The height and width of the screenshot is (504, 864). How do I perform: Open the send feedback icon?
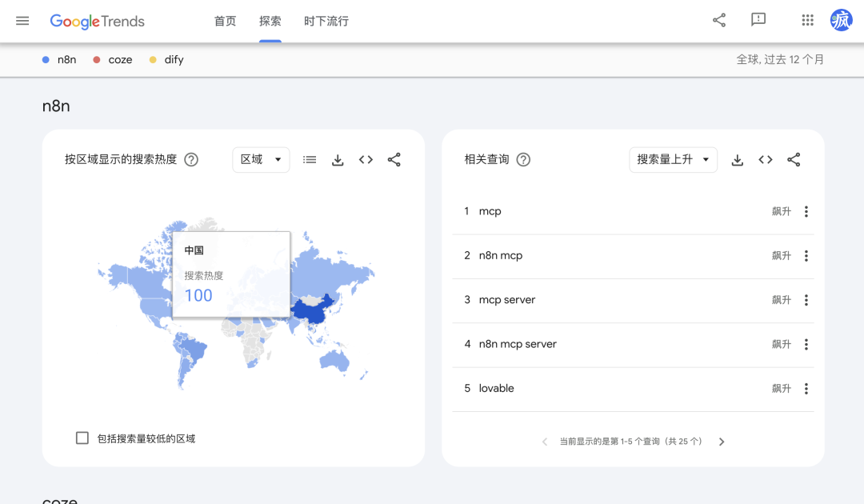[x=758, y=21]
